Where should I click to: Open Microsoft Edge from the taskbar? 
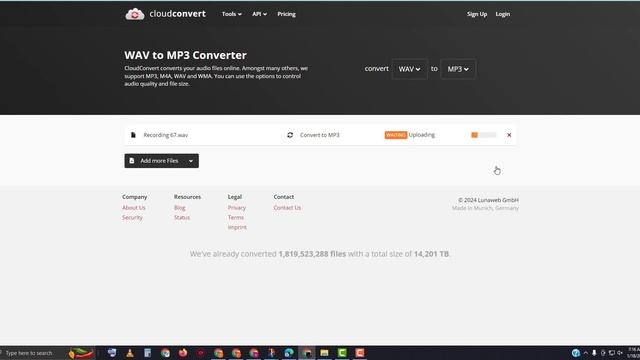(289, 353)
